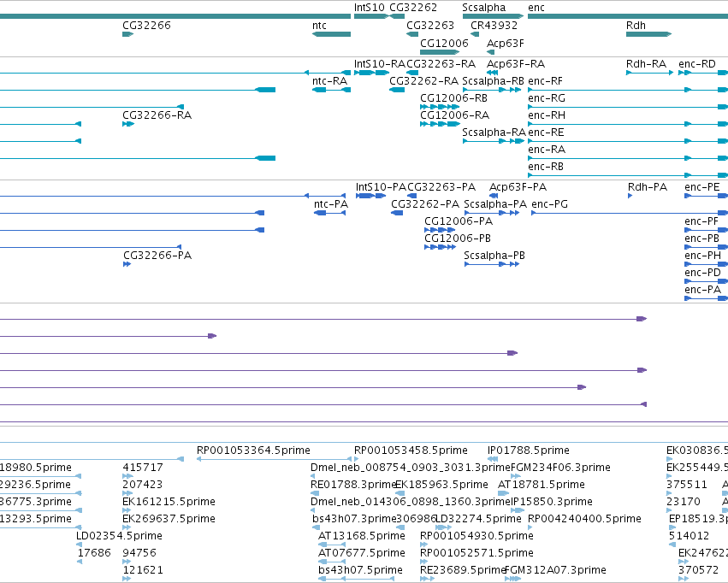
Task: Select the enc-PH protein label
Action: (x=702, y=256)
